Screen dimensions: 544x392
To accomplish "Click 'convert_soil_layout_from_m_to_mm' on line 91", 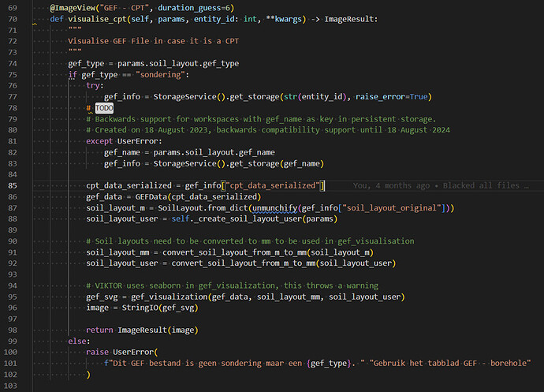I will coord(234,252).
